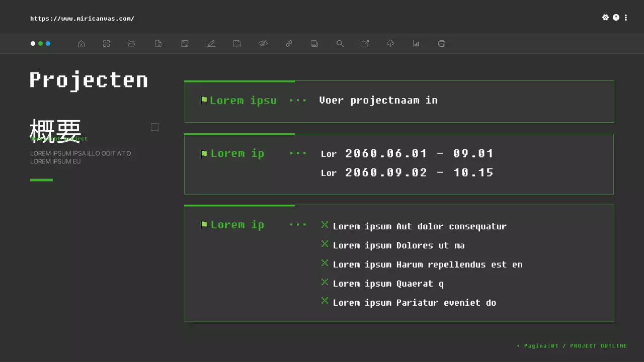Open the ellipsis beside the dates card title
The height and width of the screenshot is (362, 644).
pyautogui.click(x=298, y=154)
